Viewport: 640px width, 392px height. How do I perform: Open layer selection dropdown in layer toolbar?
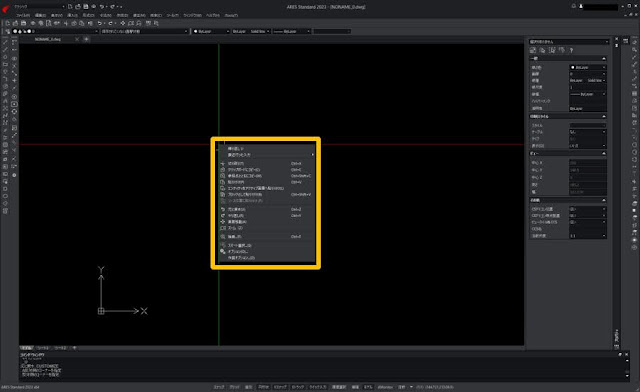[x=55, y=31]
